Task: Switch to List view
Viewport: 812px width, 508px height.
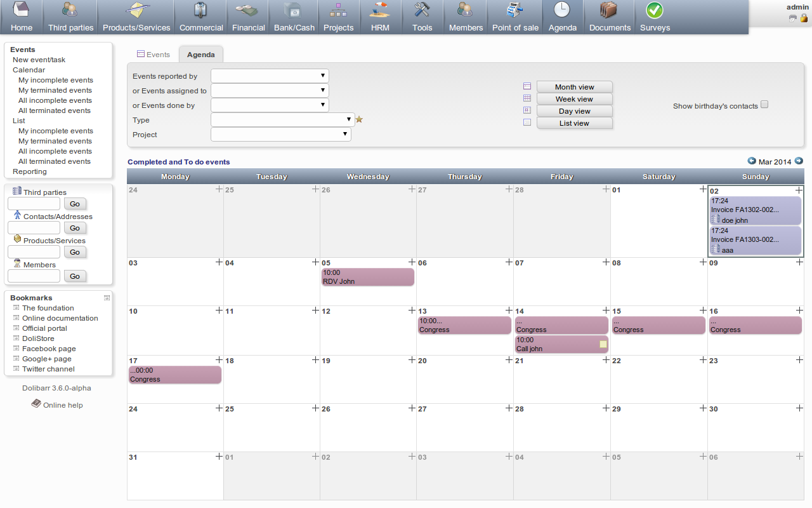Action: [574, 123]
